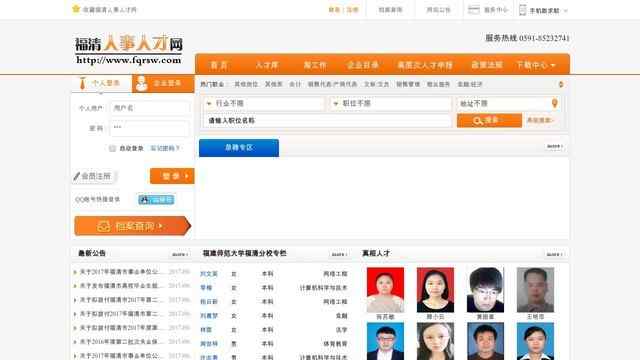This screenshot has width=640, height=360.
Task: Open red-background photo of woman in black top
Action: point(435,290)
